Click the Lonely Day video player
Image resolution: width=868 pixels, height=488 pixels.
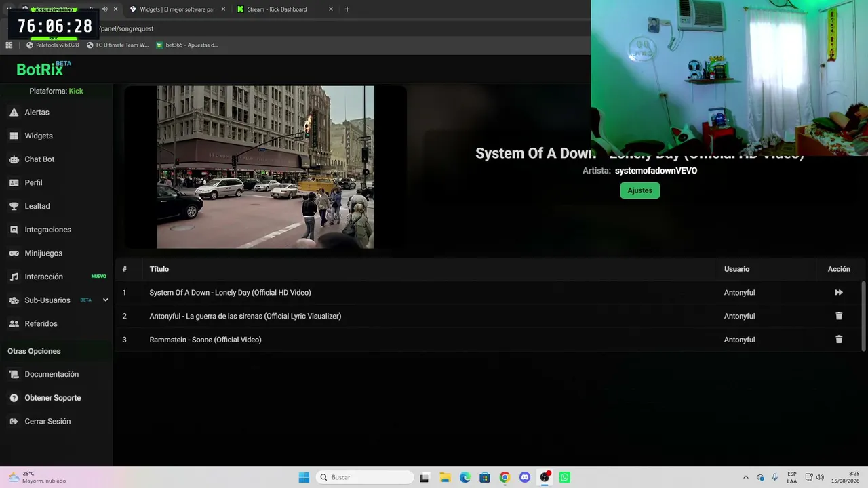pos(266,167)
